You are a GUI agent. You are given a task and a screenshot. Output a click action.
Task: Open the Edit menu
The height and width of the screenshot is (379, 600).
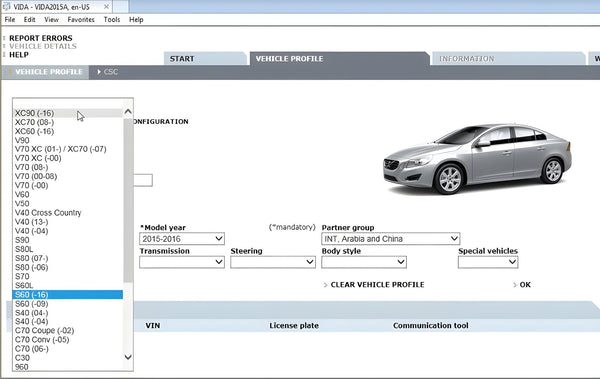coord(29,20)
